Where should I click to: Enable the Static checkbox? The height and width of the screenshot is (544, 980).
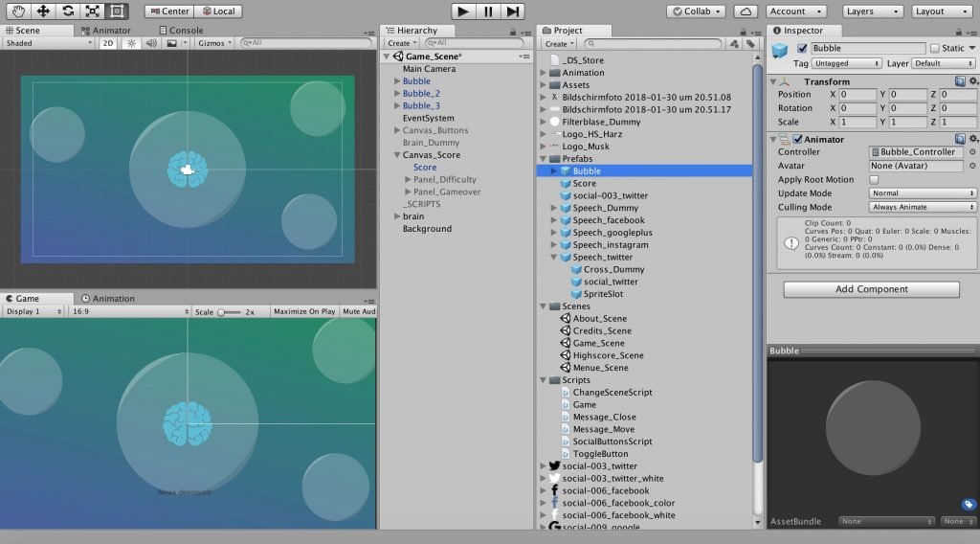(x=934, y=48)
